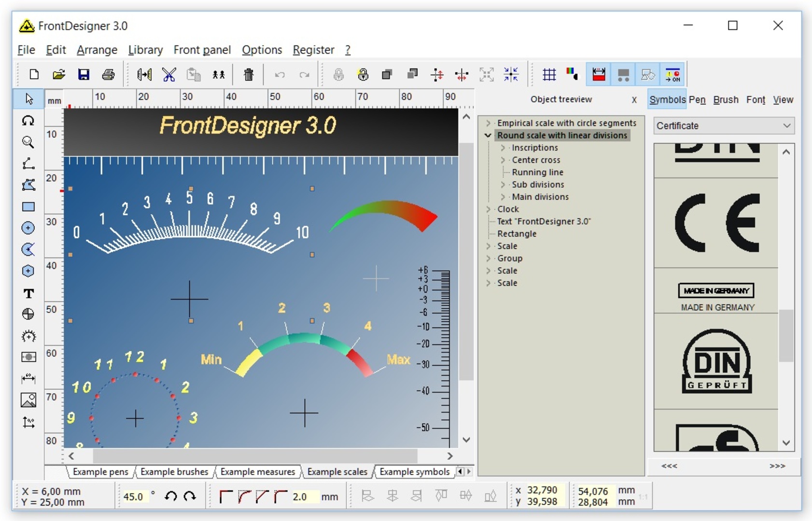Viewport: 812px width, 521px height.
Task: Open the Front panel menu
Action: pyautogui.click(x=202, y=50)
